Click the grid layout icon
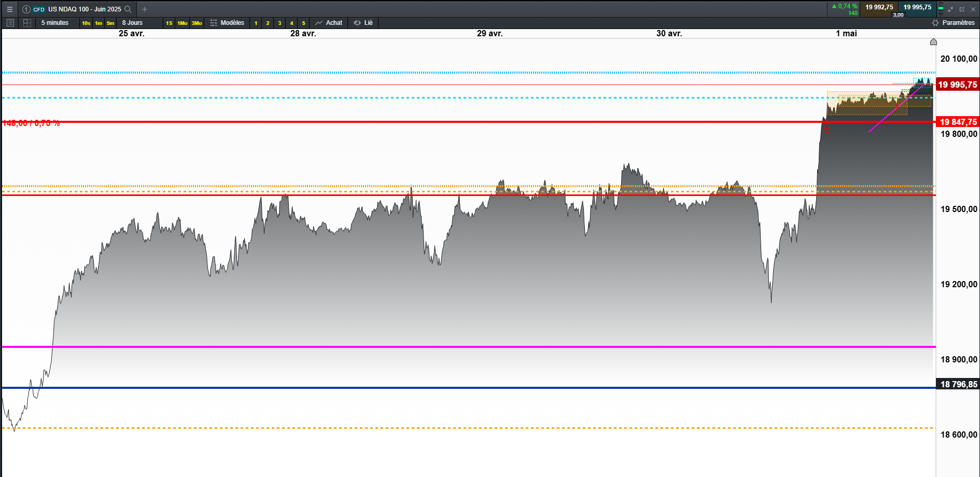Image resolution: width=980 pixels, height=477 pixels. 27,23
